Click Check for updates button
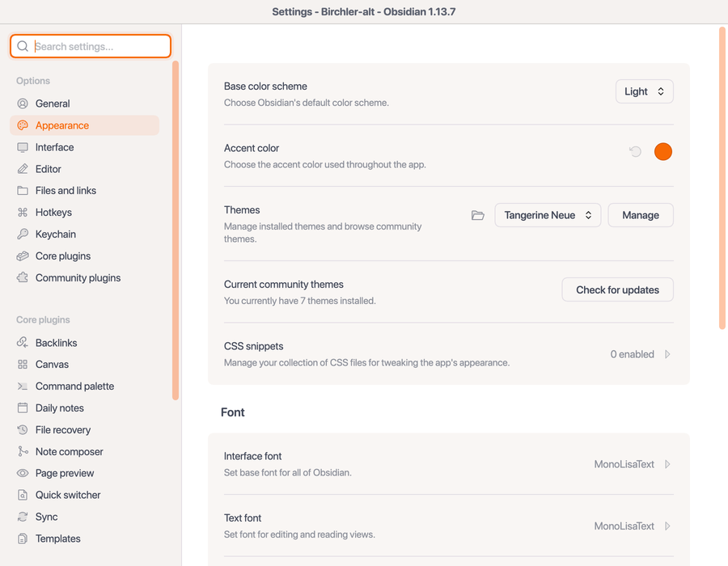 point(617,290)
